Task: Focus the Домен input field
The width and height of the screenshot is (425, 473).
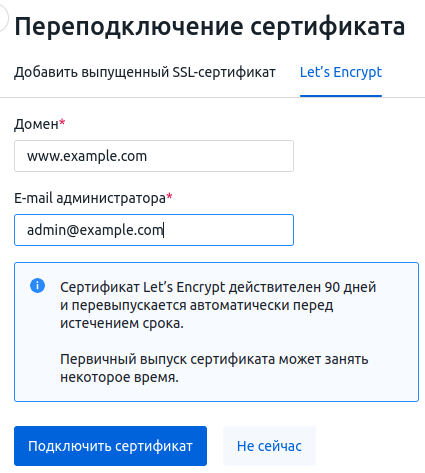Action: tap(154, 156)
